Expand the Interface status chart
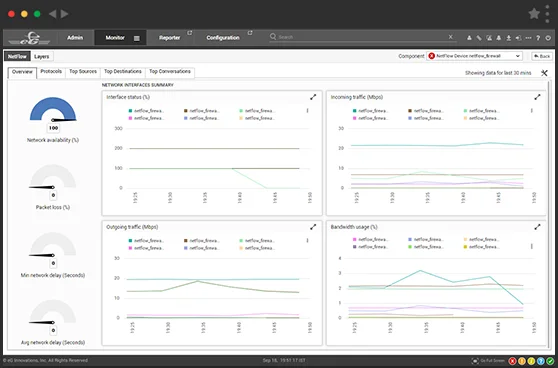Image resolution: width=558 pixels, height=368 pixels. pyautogui.click(x=313, y=97)
